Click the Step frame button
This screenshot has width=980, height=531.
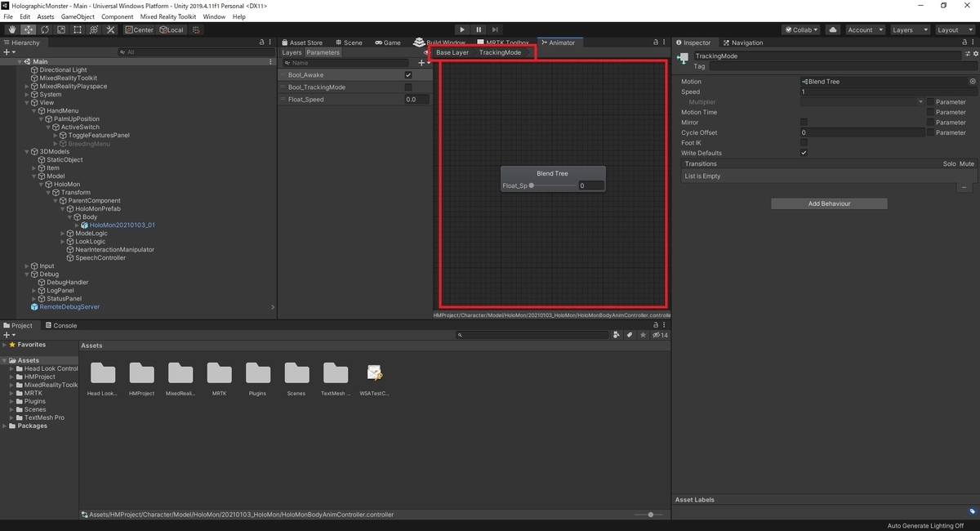496,29
